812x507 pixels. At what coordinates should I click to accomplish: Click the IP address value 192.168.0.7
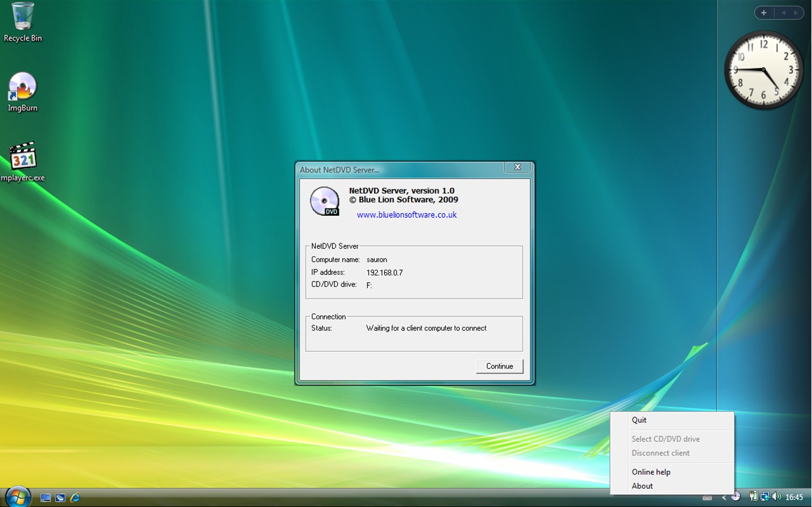tap(384, 273)
